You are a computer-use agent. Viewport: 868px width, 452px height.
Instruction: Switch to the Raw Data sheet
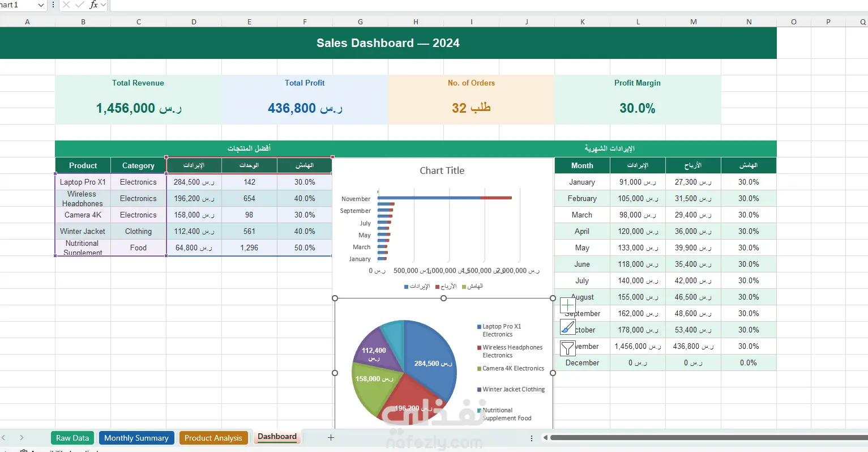(72, 438)
